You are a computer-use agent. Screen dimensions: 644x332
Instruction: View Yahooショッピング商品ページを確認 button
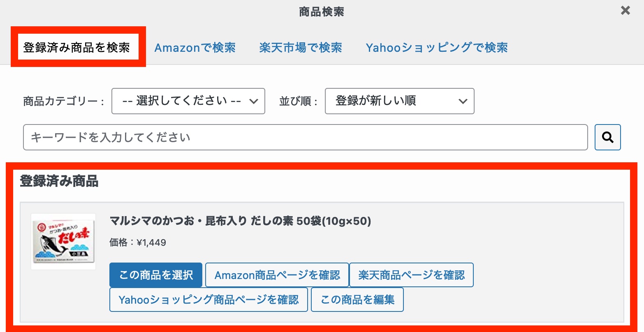pyautogui.click(x=208, y=300)
